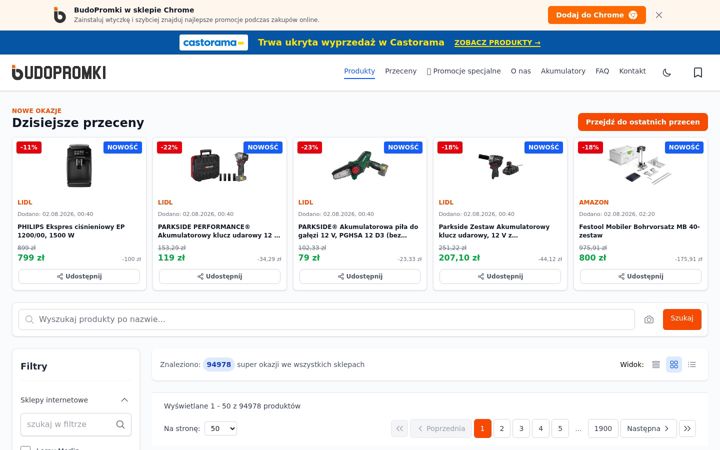The width and height of the screenshot is (720, 450).
Task: Click Dodaj do Chrome button
Action: (596, 15)
